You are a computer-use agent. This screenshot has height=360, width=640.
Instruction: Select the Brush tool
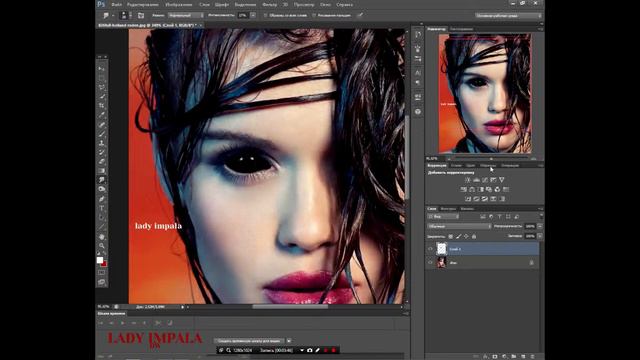tap(102, 134)
